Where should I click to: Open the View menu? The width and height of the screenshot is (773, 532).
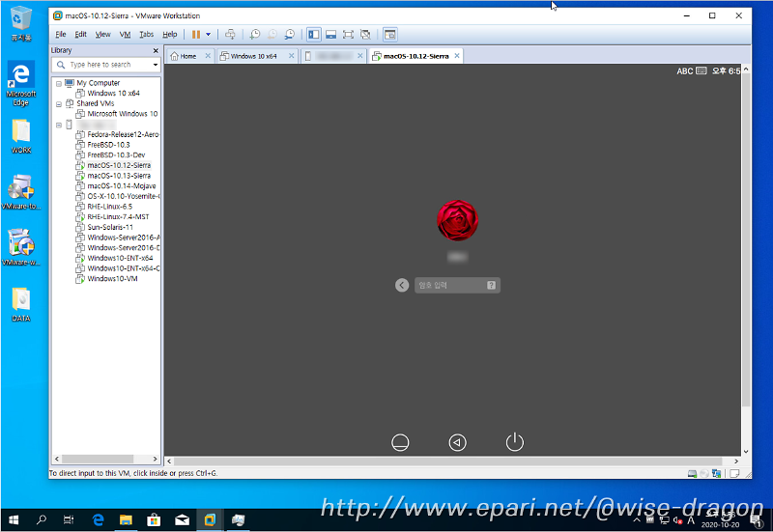click(102, 34)
